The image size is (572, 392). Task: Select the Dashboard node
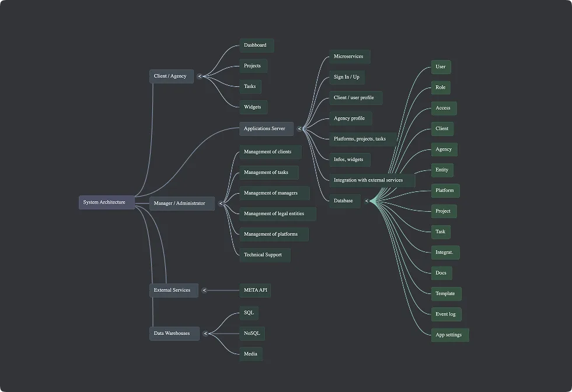[256, 45]
